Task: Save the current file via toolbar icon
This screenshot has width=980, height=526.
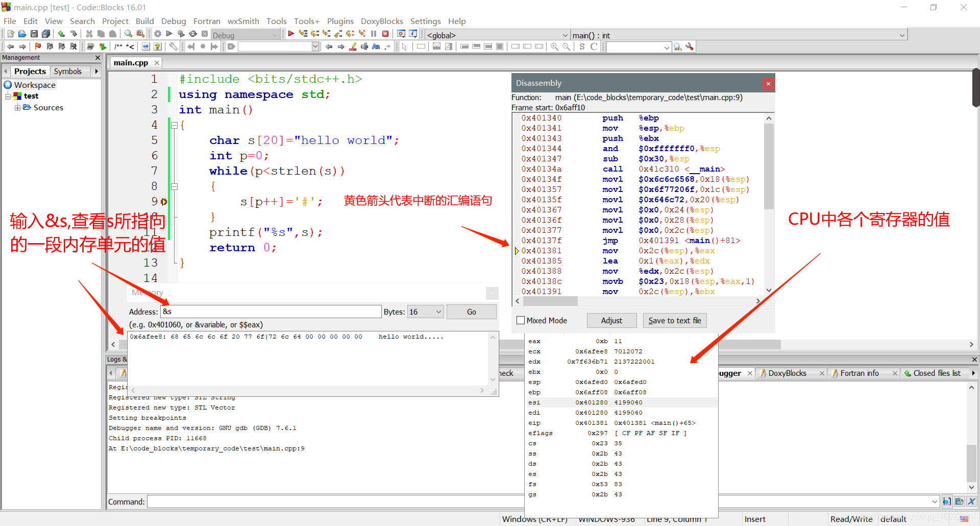Action: pyautogui.click(x=34, y=34)
